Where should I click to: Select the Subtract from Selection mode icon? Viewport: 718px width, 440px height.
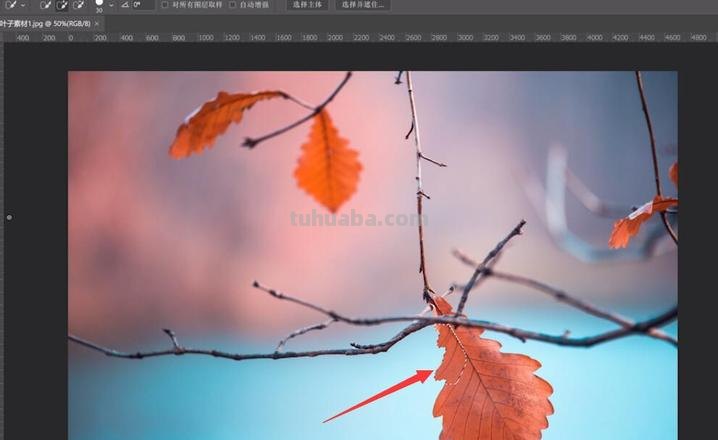tap(78, 5)
